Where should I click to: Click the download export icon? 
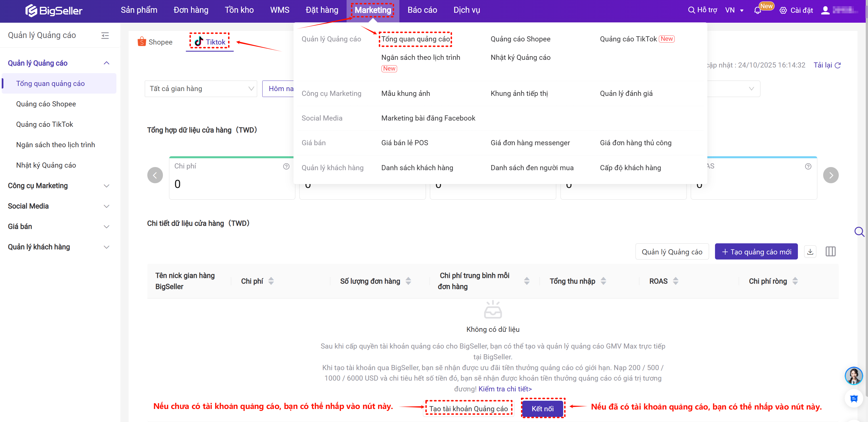point(810,252)
